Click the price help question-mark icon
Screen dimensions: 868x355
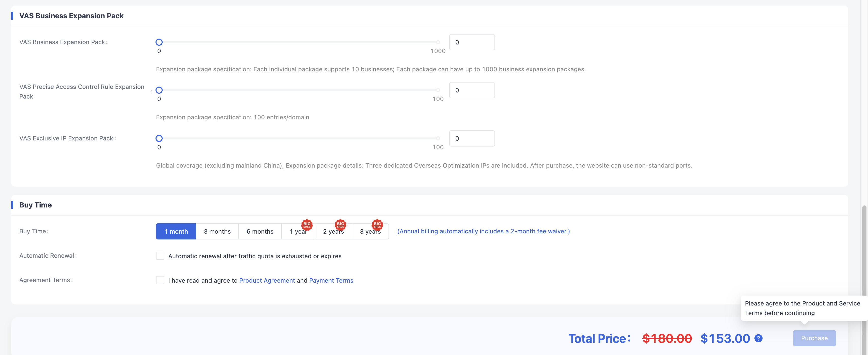coord(758,338)
